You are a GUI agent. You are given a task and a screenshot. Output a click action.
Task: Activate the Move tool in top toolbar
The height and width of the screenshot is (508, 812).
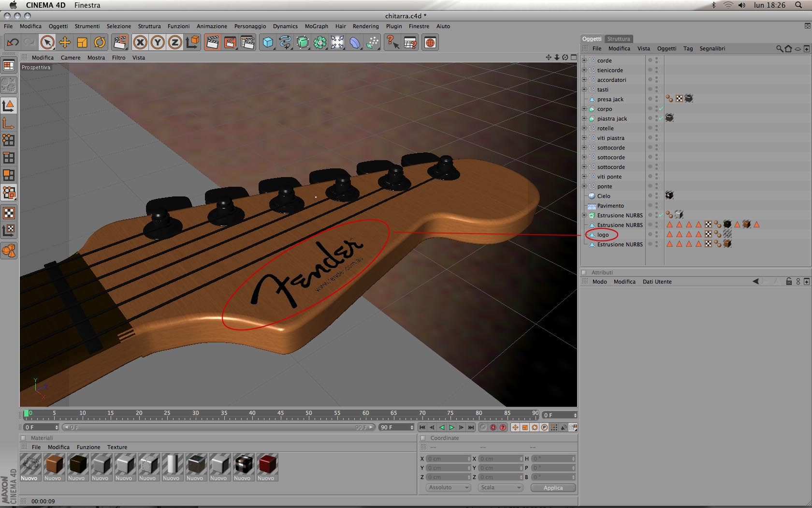(64, 43)
